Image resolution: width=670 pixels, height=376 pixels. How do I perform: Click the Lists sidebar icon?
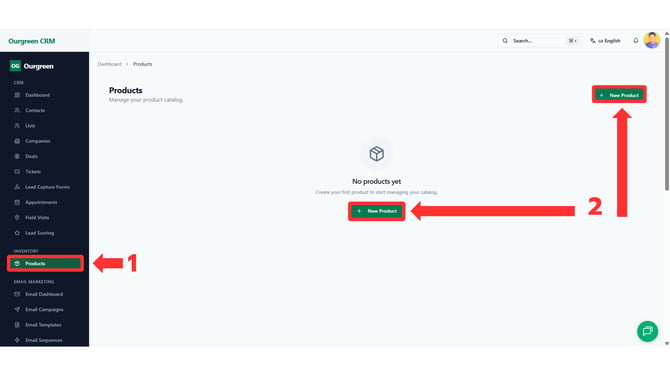pos(17,126)
